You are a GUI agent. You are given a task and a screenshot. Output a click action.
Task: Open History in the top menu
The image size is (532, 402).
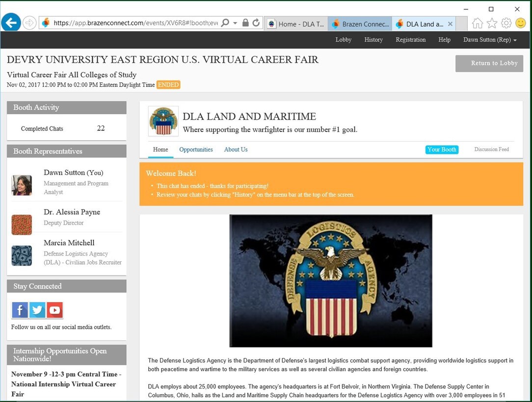coord(373,40)
